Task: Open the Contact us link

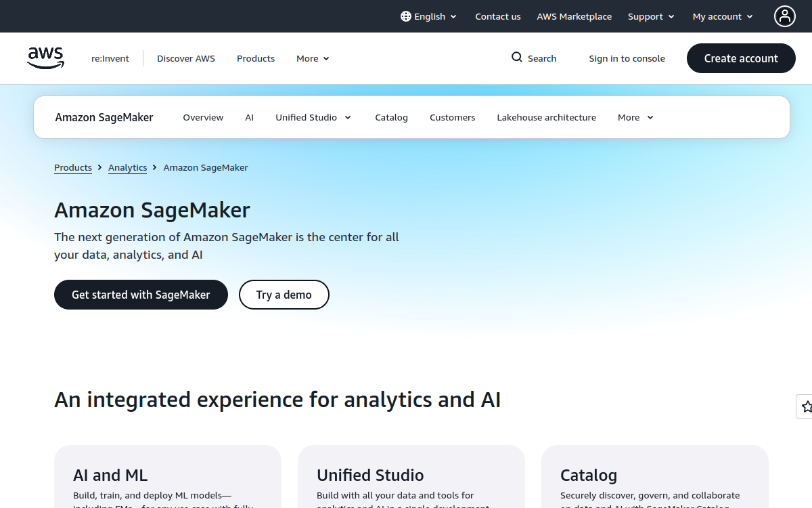Action: [x=498, y=16]
